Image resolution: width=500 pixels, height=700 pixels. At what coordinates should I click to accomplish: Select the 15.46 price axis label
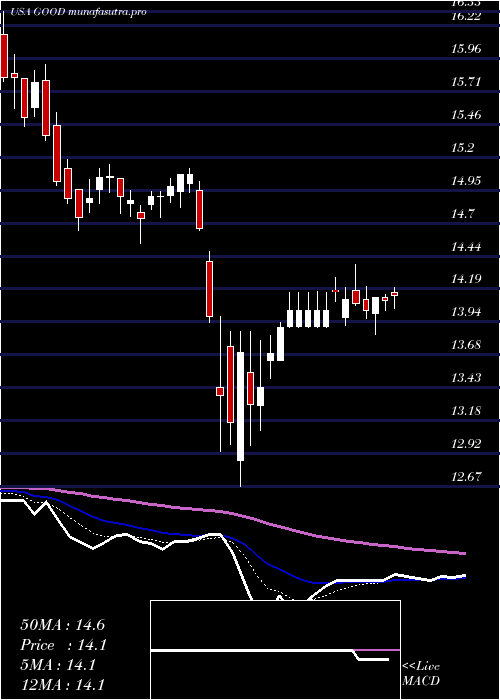[467, 115]
